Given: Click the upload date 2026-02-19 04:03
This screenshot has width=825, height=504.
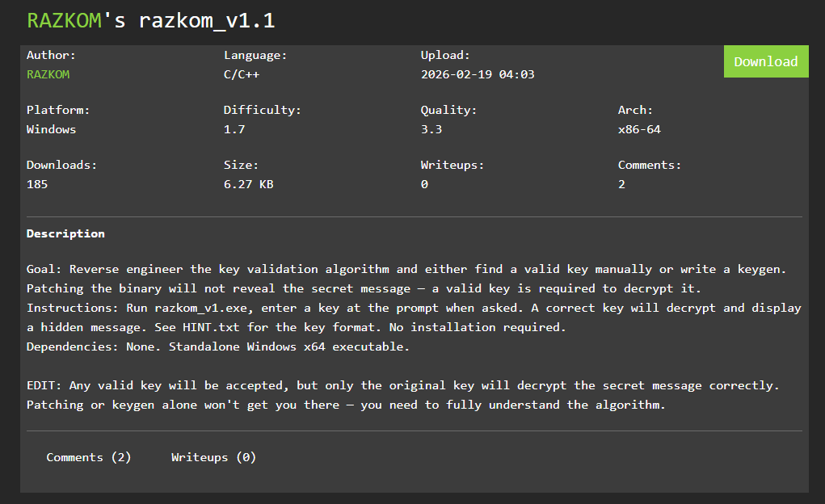Looking at the screenshot, I should coord(478,74).
